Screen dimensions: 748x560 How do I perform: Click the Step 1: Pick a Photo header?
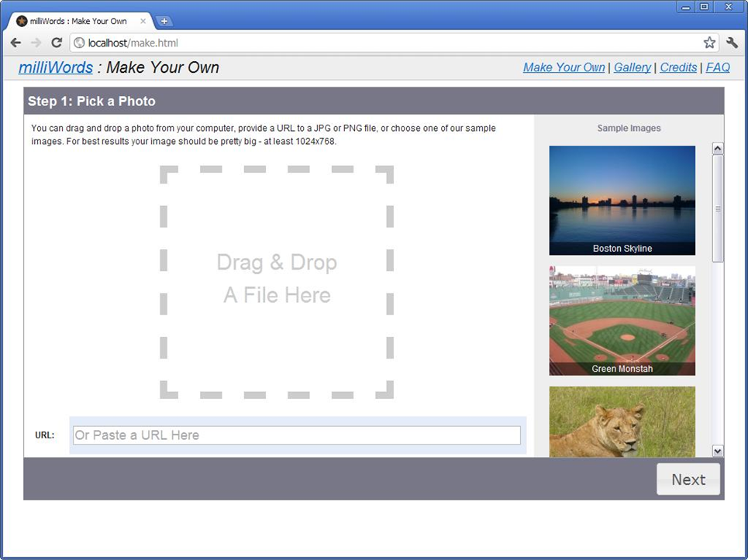pyautogui.click(x=91, y=101)
